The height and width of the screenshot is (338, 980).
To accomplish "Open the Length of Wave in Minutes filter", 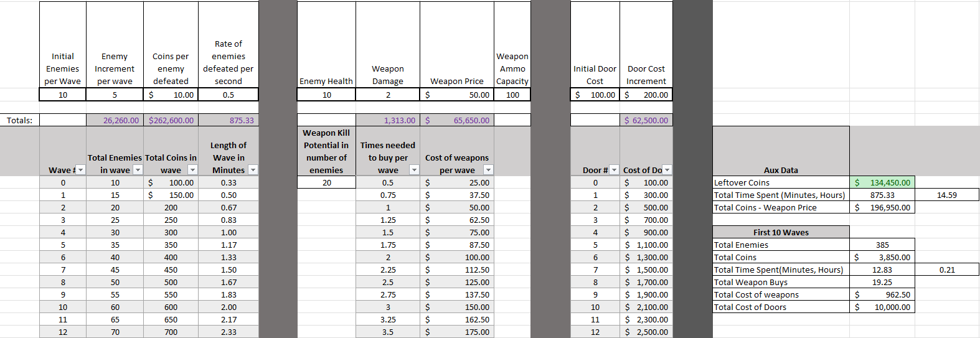I will coord(253,170).
